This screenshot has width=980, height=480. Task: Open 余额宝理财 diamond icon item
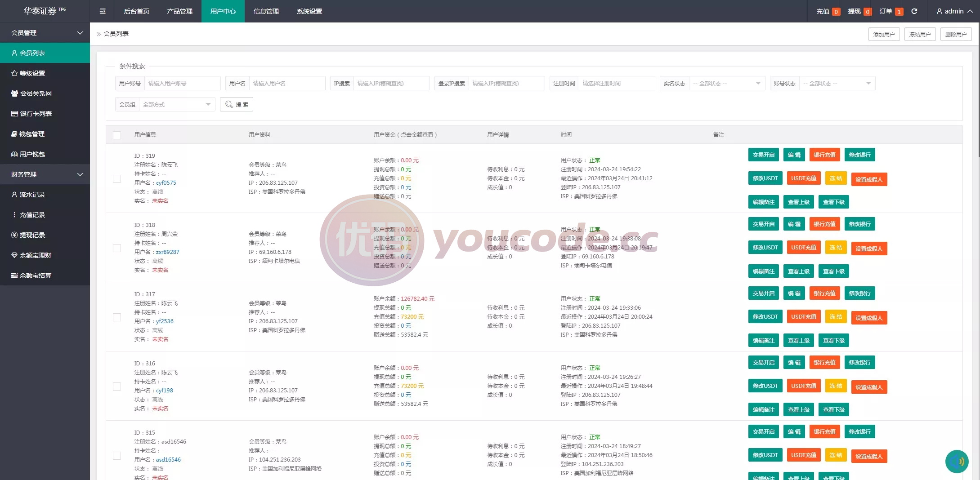click(x=14, y=255)
